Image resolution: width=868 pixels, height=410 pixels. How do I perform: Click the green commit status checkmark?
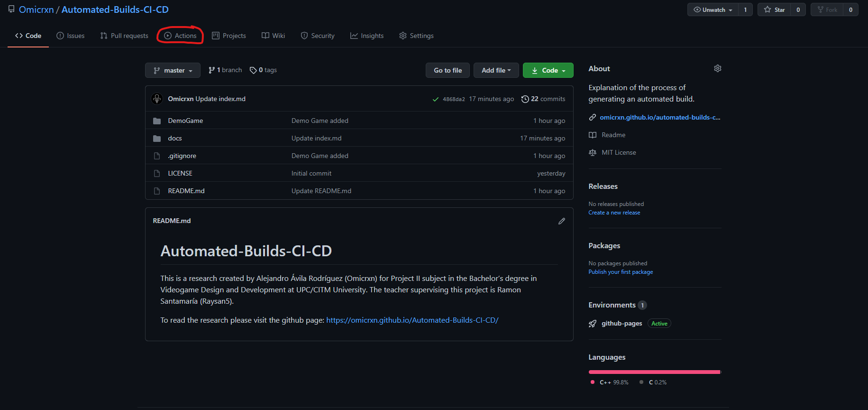[435, 99]
